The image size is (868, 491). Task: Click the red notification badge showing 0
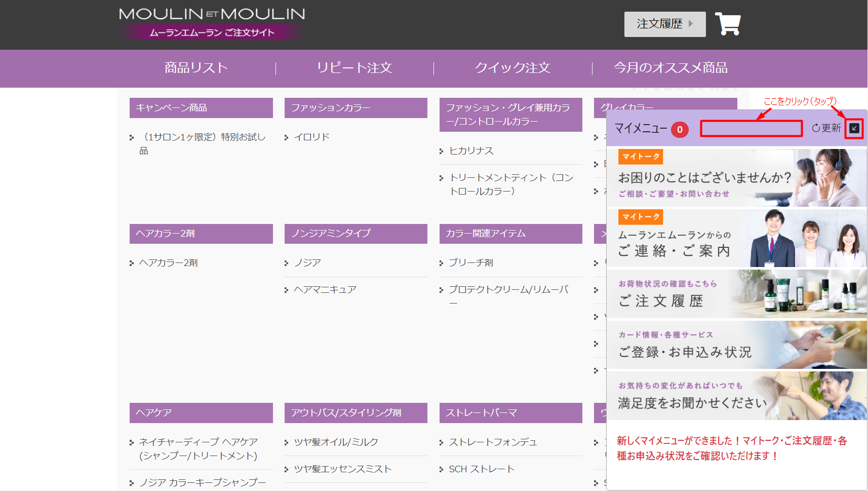point(680,129)
